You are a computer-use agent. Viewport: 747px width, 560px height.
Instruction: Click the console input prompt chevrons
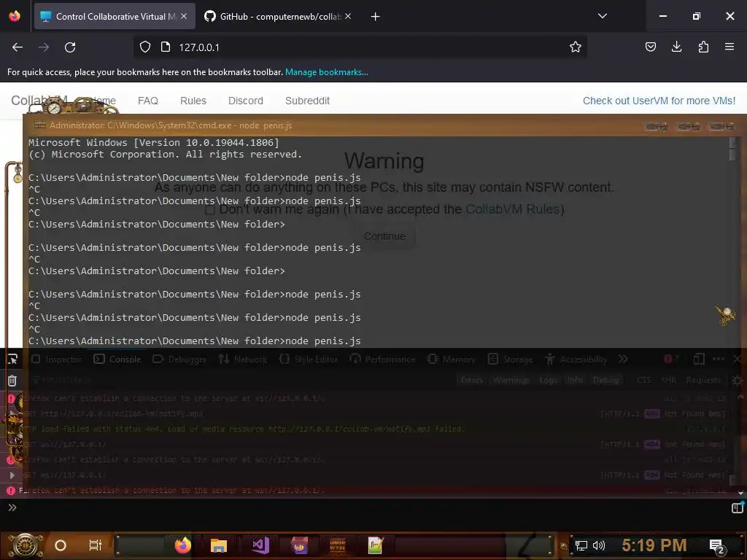12,507
